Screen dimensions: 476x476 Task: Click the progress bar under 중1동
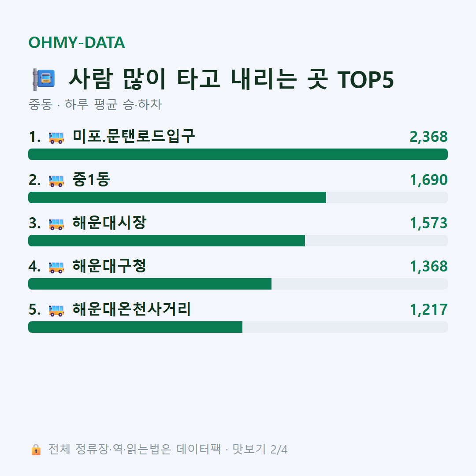(x=238, y=197)
